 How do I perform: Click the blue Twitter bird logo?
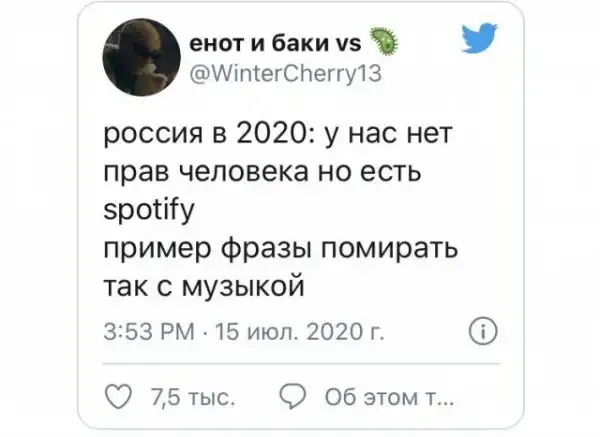tap(479, 38)
